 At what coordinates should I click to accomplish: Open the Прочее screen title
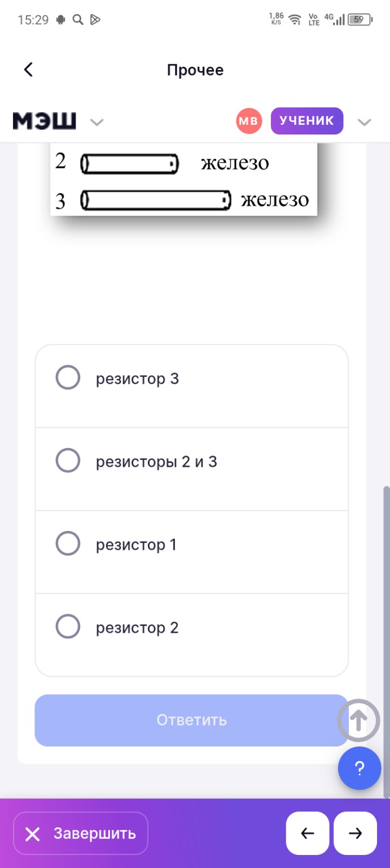(195, 70)
